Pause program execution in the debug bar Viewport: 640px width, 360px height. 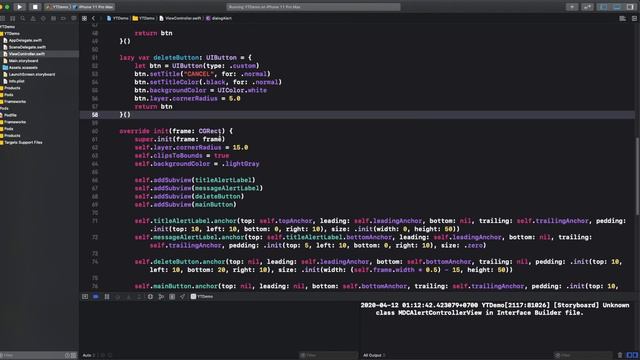[107, 297]
